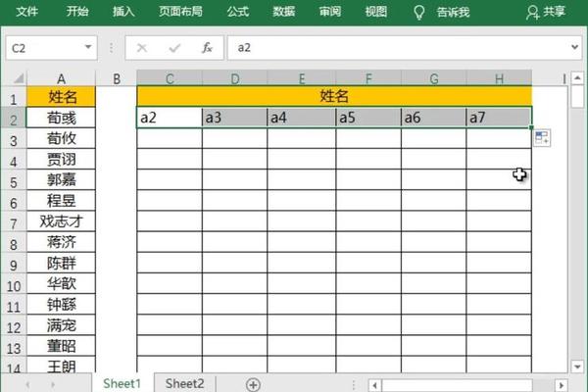588x392 pixels.
Task: Click the 共享 share button
Action: pos(545,13)
